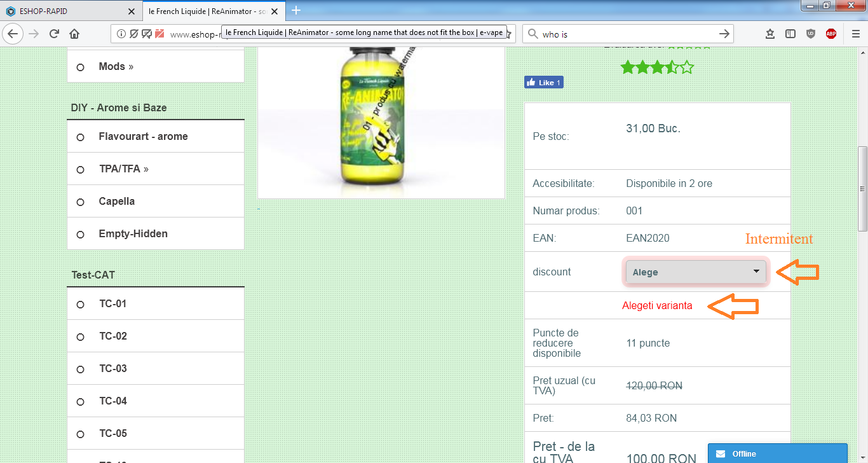Viewport: 868px width, 463px height.
Task: Open the Capella category
Action: tap(116, 201)
